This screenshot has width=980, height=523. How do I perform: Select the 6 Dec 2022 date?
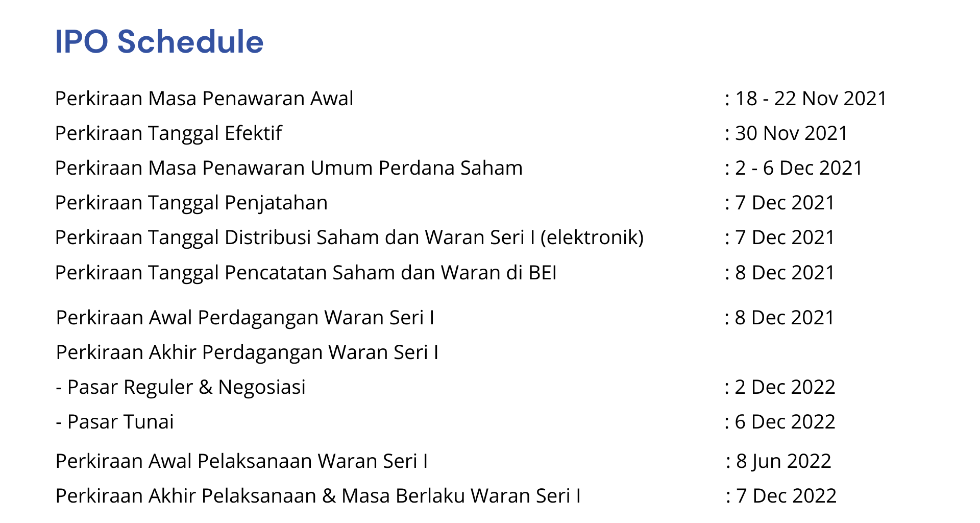pyautogui.click(x=785, y=422)
